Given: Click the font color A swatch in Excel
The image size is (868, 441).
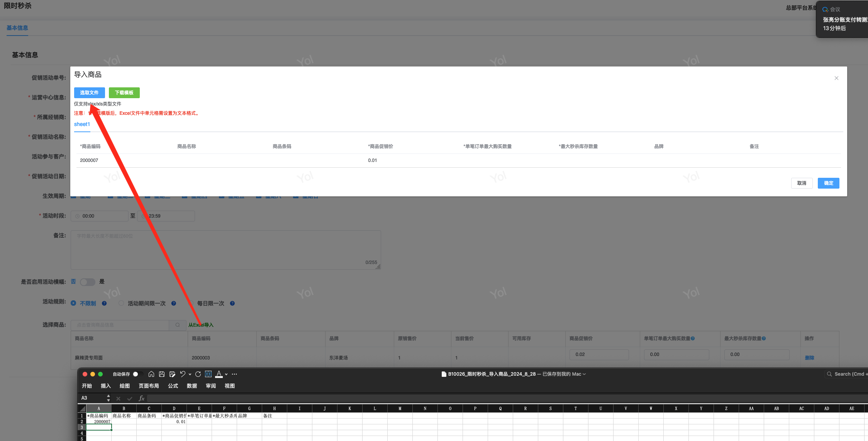Looking at the screenshot, I should [219, 374].
